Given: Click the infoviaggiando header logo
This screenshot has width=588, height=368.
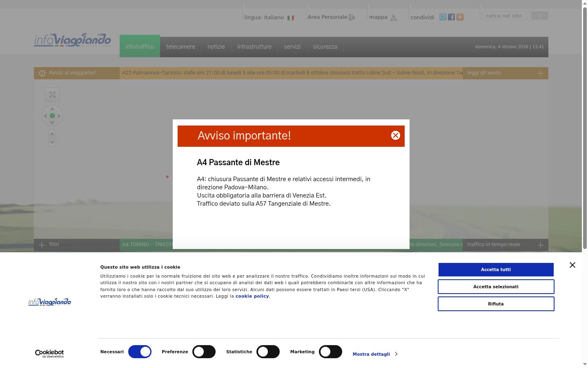Looking at the screenshot, I should pos(72,40).
